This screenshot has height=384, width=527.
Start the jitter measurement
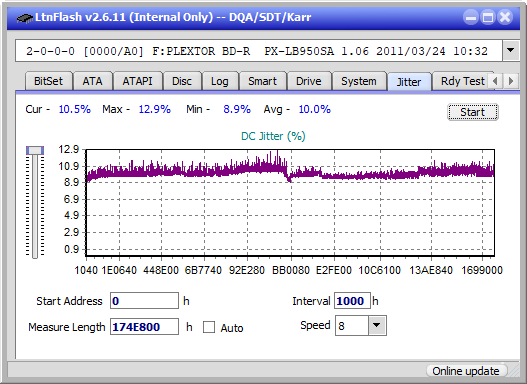[x=473, y=112]
